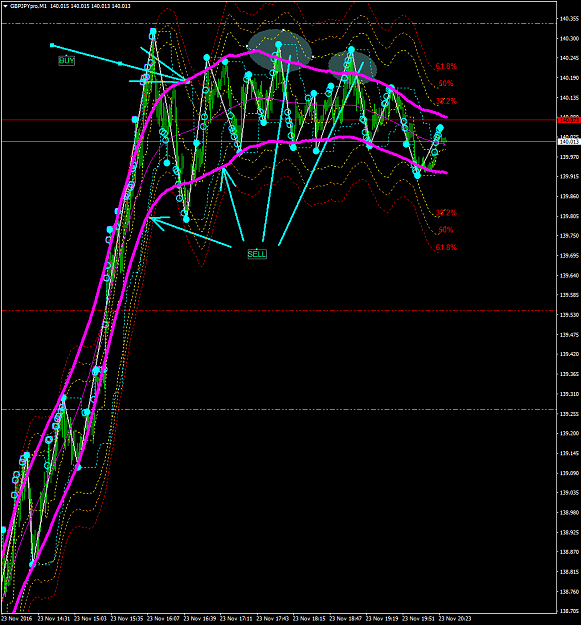Click the 23 Nov 20:23 time label
Screen dimensions: 581x625
(x=453, y=619)
